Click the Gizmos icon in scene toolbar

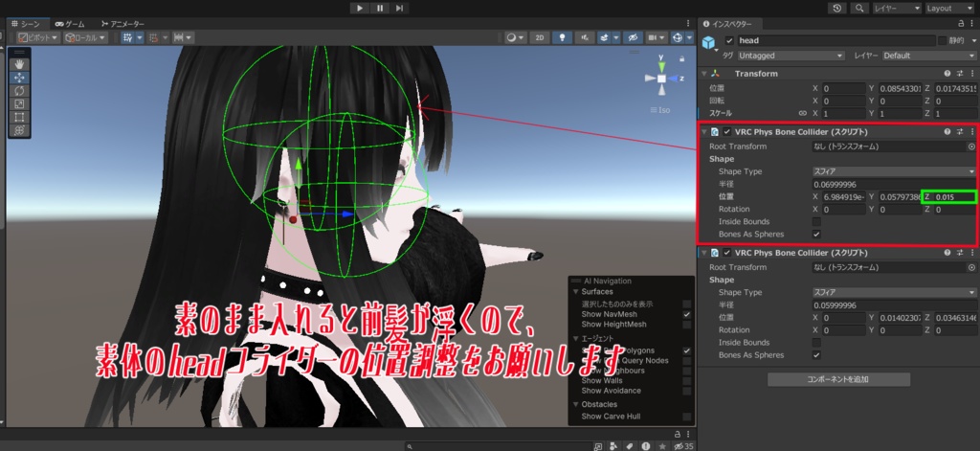coord(677,37)
